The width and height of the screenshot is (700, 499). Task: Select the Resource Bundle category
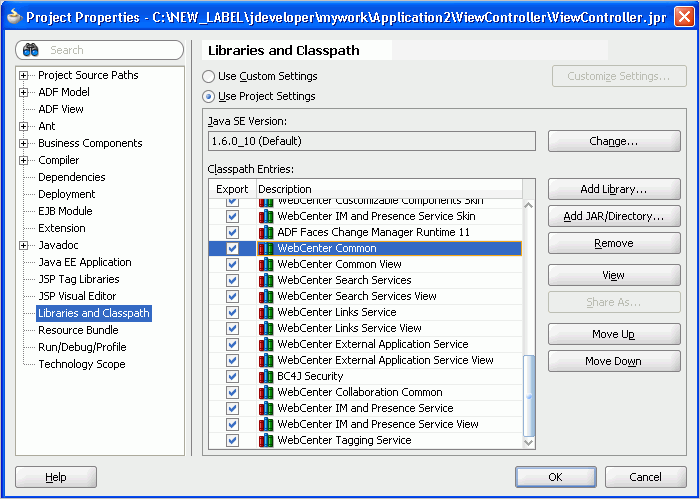(78, 330)
